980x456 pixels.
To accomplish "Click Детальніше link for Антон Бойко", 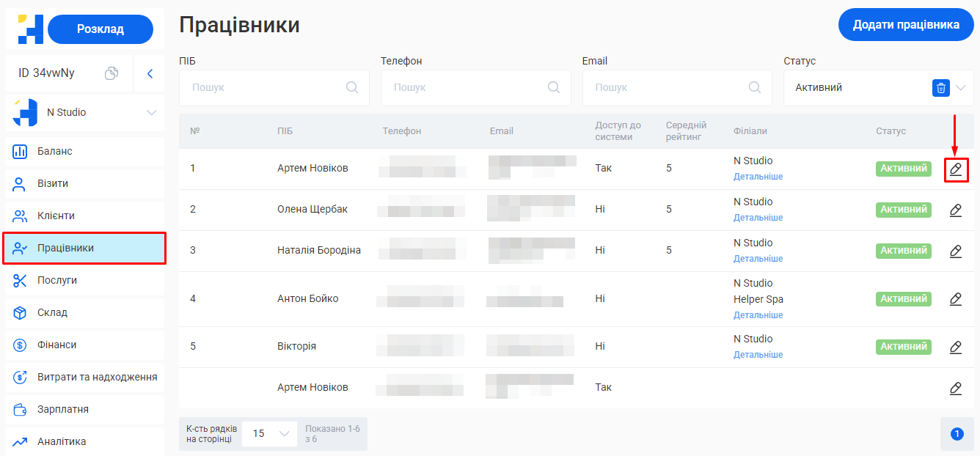I will (x=758, y=315).
